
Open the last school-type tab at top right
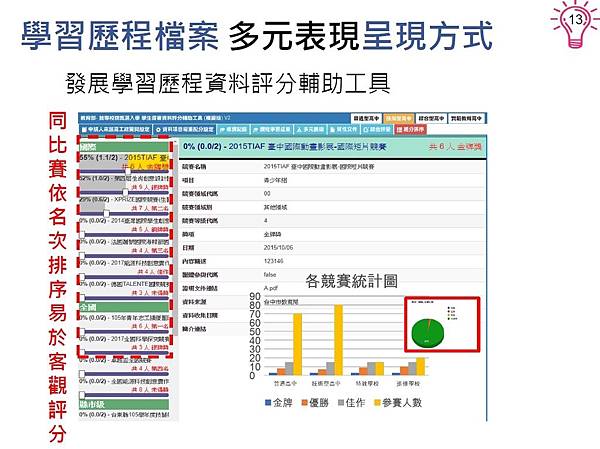466,118
